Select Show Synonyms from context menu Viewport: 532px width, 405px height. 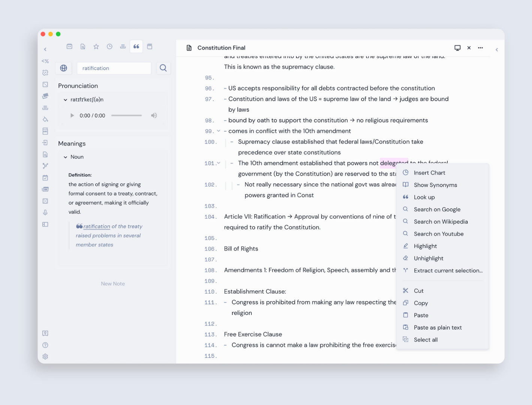[435, 185]
